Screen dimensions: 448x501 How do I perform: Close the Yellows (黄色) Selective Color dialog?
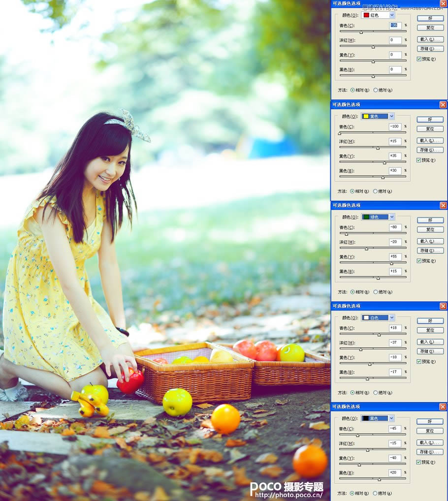click(x=443, y=105)
